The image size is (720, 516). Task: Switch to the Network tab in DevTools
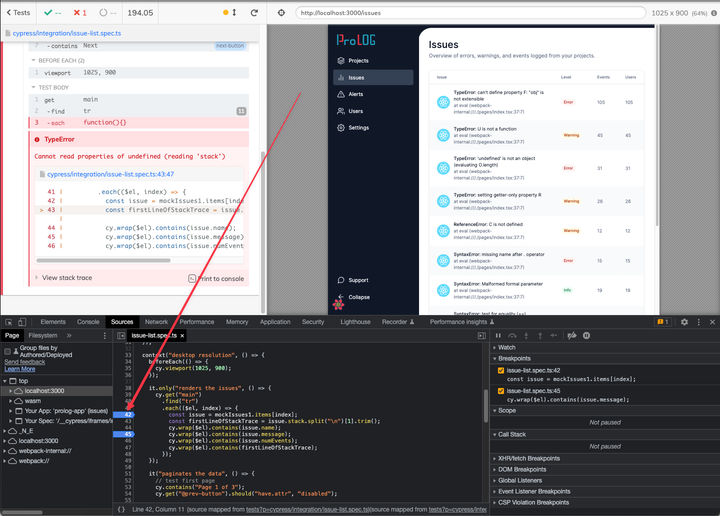pos(156,322)
